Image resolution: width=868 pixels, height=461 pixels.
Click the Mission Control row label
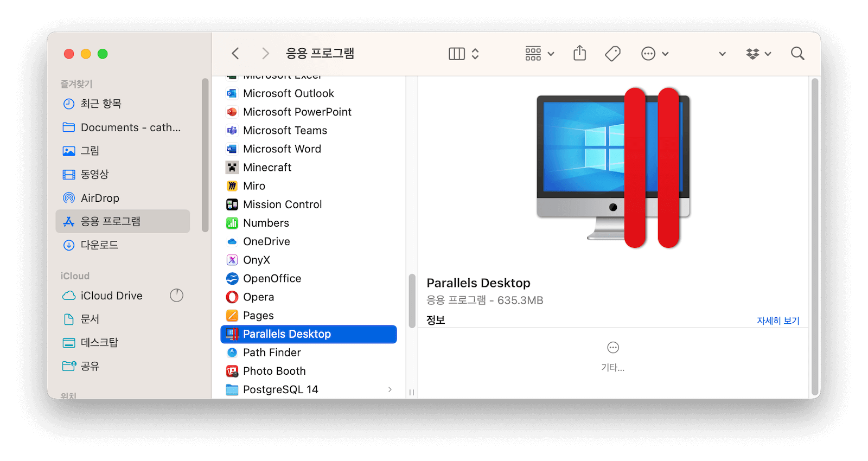coord(283,204)
